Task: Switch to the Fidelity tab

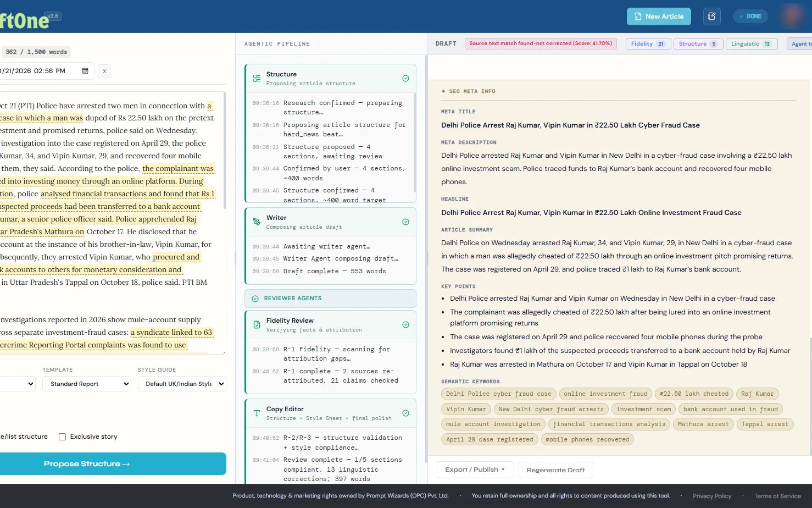Action: pos(648,44)
